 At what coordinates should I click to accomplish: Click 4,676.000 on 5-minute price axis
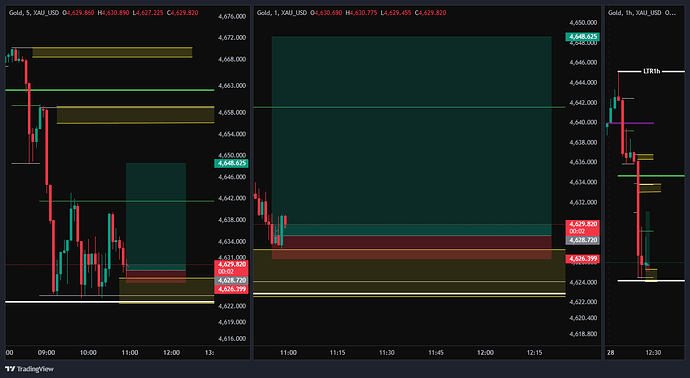(232, 17)
